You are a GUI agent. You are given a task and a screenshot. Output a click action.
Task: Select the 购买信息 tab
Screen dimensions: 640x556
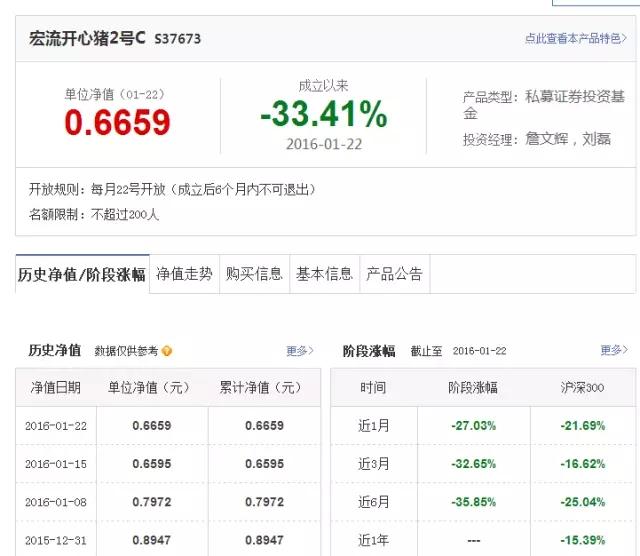point(254,274)
